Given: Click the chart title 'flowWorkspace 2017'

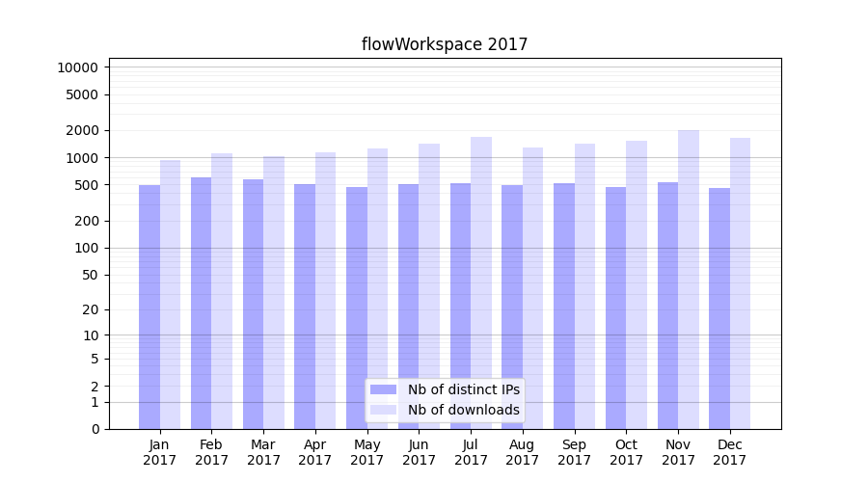Looking at the screenshot, I should coord(445,44).
